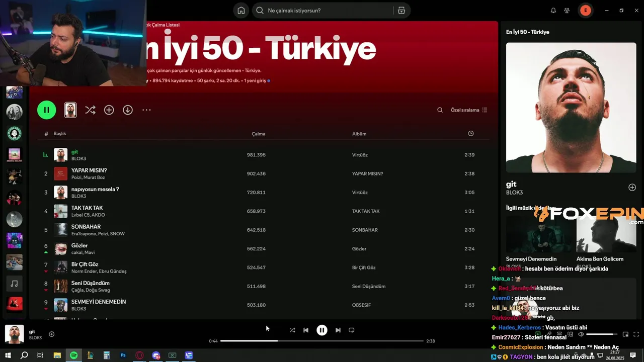Image resolution: width=644 pixels, height=362 pixels.
Task: Enter full screen mode
Action: click(x=636, y=334)
